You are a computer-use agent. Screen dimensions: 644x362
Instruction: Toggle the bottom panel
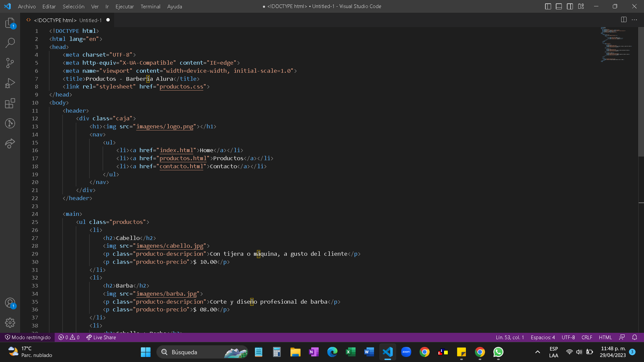pos(559,6)
